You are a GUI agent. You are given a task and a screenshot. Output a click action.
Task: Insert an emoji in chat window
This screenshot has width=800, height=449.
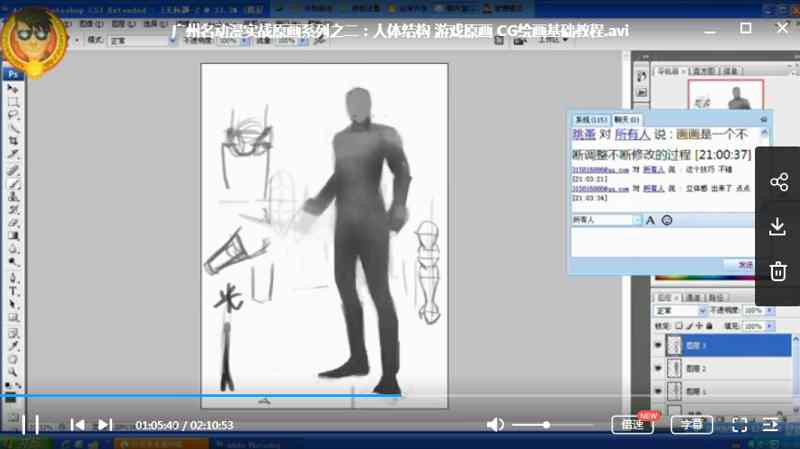[x=667, y=219]
